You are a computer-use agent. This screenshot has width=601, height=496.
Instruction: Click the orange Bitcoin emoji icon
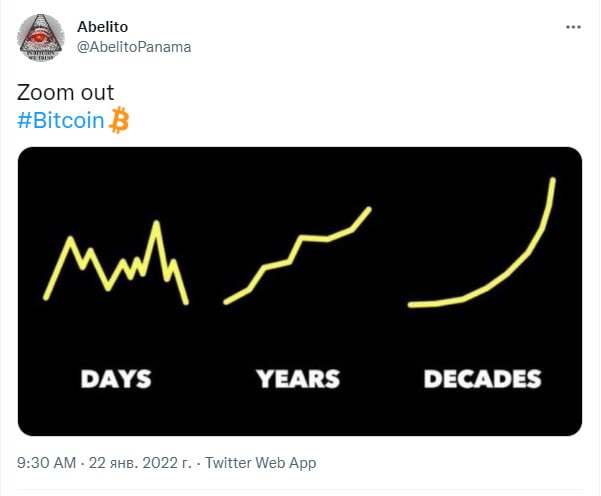[x=121, y=121]
